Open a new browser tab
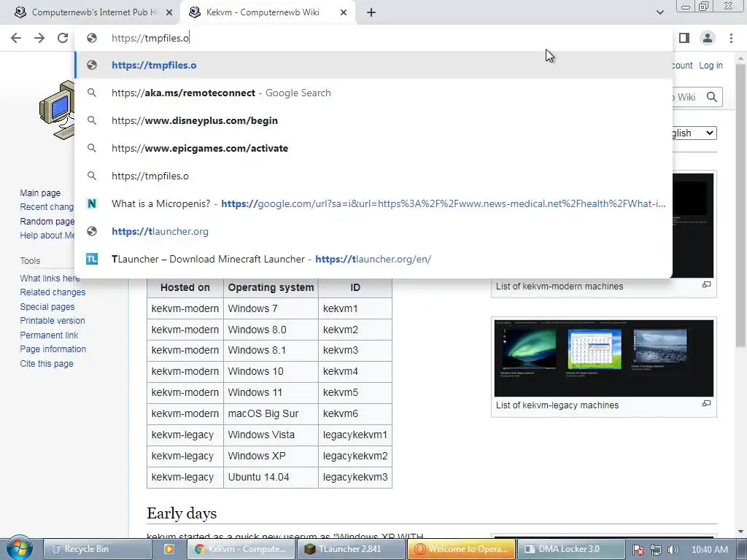Screen dimensions: 747x560 click(x=371, y=13)
